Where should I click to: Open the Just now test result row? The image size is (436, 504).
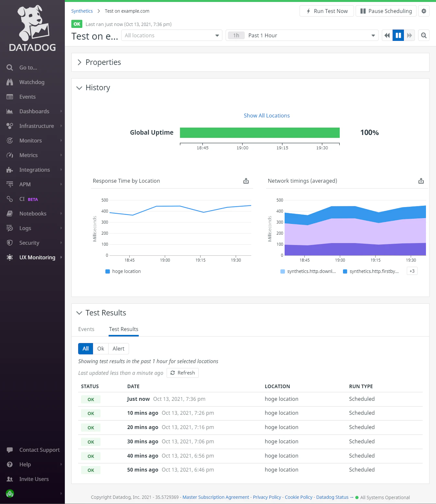click(x=250, y=399)
